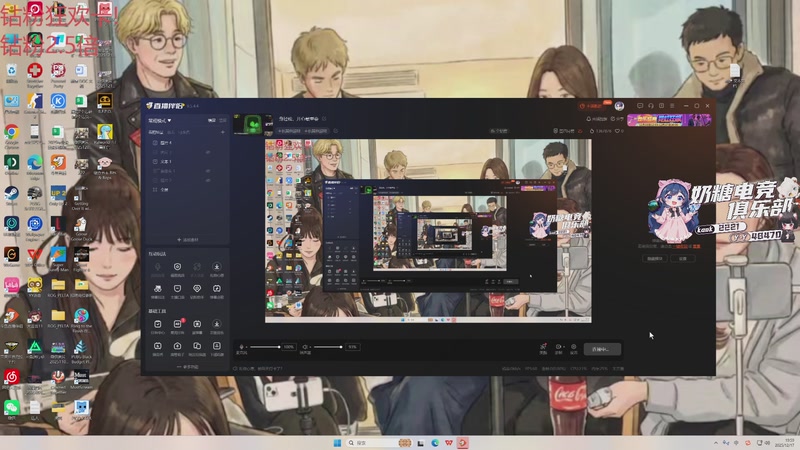Switch to the 竖屏 portrait tab

pyautogui.click(x=223, y=120)
